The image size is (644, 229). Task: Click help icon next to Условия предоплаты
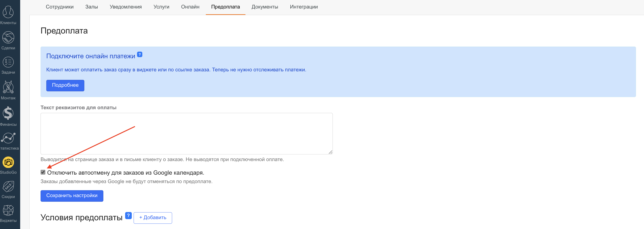pyautogui.click(x=128, y=215)
